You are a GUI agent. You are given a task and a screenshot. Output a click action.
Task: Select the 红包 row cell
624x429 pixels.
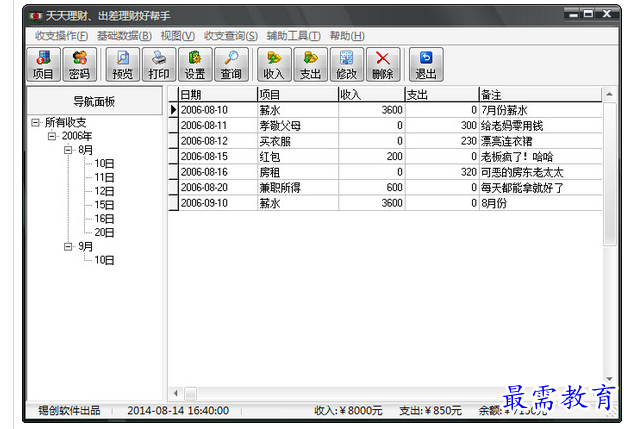tap(298, 157)
